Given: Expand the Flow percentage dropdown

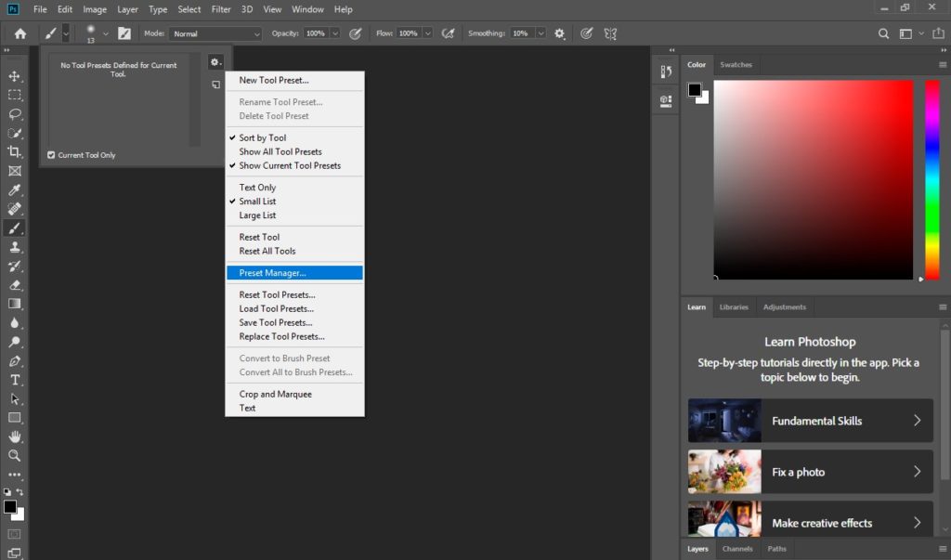Looking at the screenshot, I should [x=427, y=33].
